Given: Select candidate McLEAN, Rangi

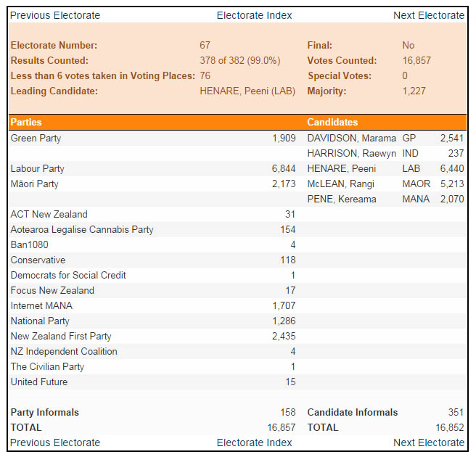Looking at the screenshot, I should [x=340, y=184].
